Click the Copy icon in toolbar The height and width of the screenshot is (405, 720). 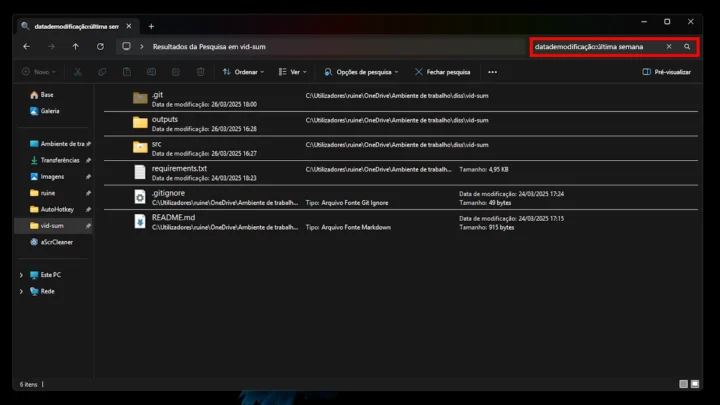click(x=102, y=72)
